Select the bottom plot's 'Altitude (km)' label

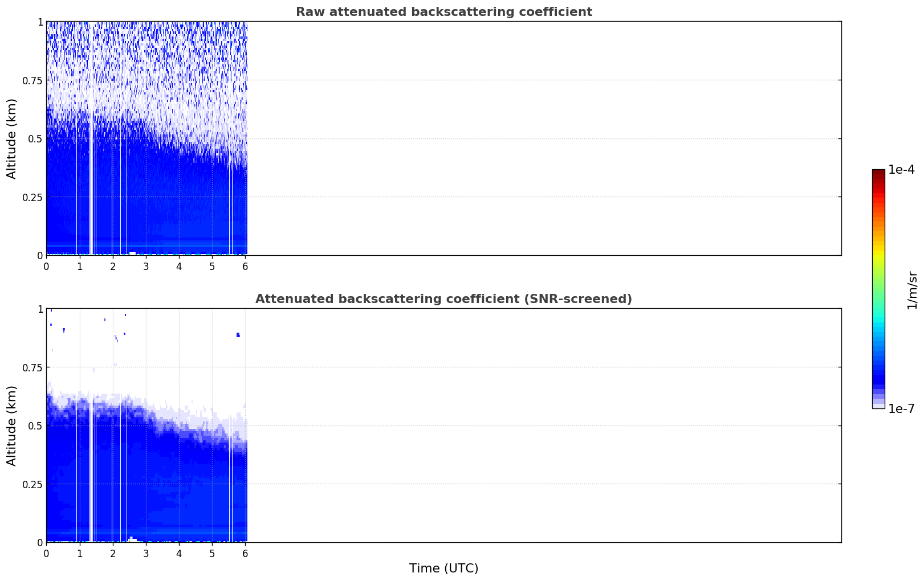[x=12, y=425]
